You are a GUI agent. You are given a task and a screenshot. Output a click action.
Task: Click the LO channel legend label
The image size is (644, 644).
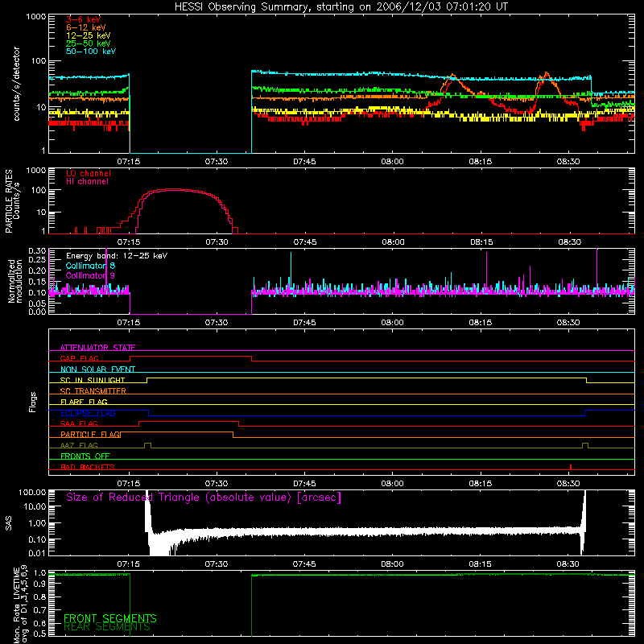pos(89,173)
